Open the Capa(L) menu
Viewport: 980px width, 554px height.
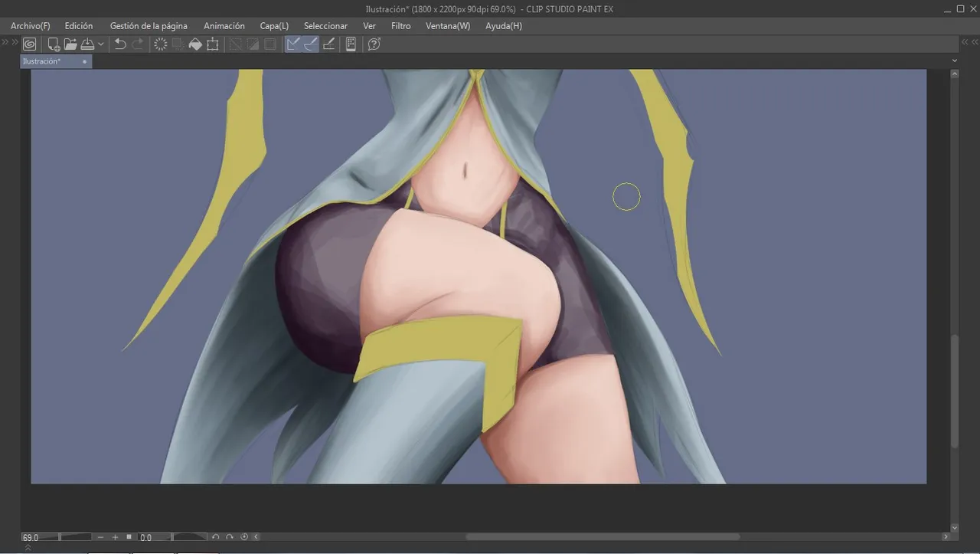tap(274, 26)
